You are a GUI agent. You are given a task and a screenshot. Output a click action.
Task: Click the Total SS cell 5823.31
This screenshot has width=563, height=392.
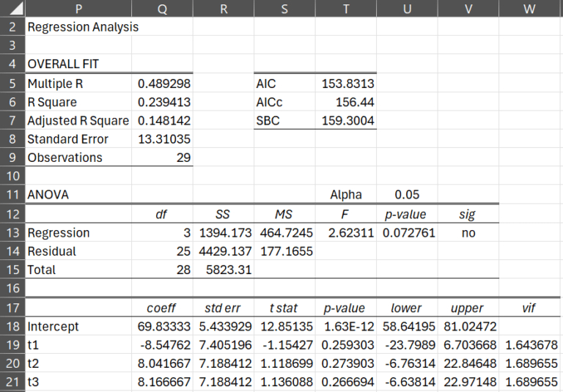(x=224, y=270)
